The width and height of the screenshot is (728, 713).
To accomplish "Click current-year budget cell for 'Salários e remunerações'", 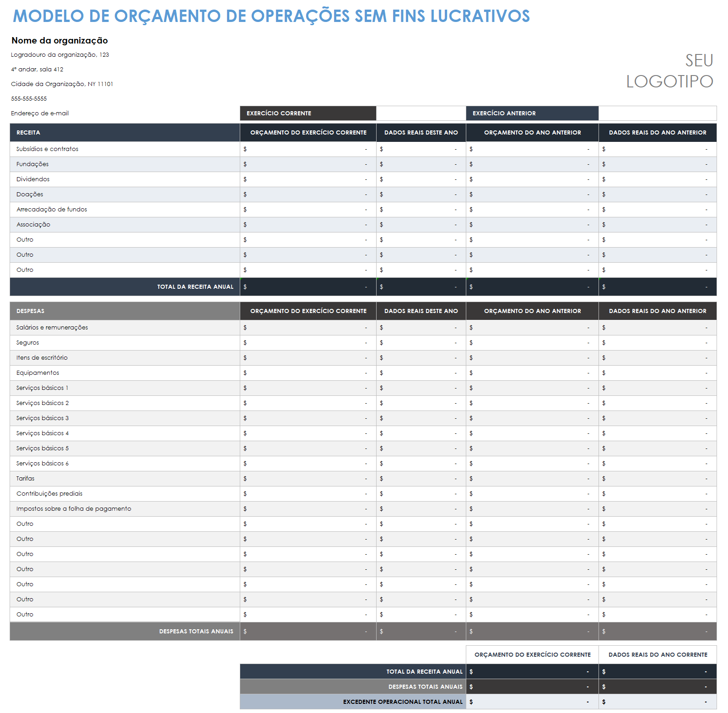I will pos(308,328).
